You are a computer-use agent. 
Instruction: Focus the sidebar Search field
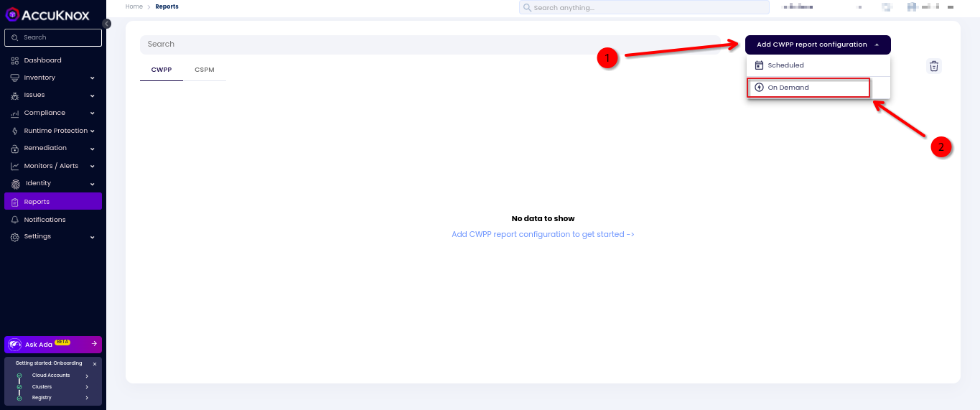53,37
